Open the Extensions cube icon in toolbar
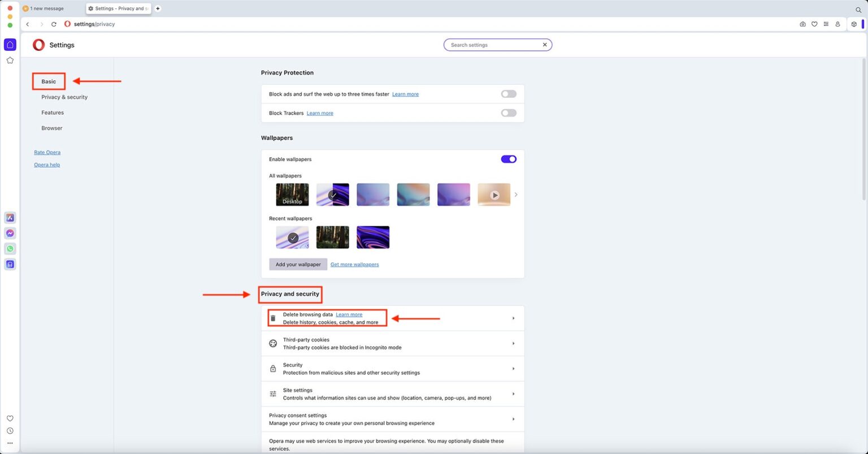868x454 pixels. click(854, 24)
